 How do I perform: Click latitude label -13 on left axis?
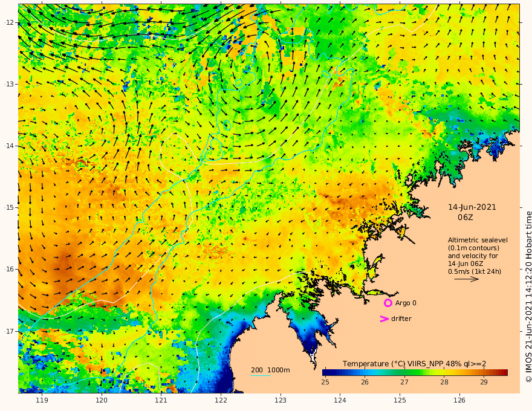click(x=8, y=84)
